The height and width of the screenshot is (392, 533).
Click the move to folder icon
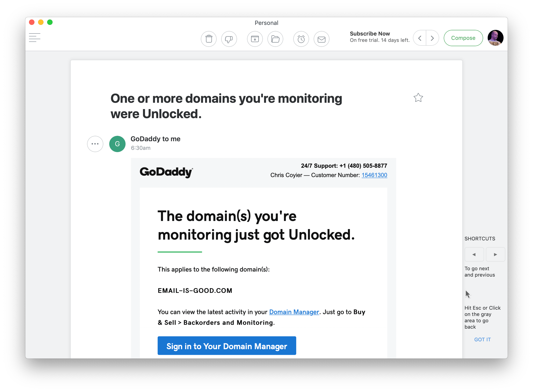(x=275, y=39)
